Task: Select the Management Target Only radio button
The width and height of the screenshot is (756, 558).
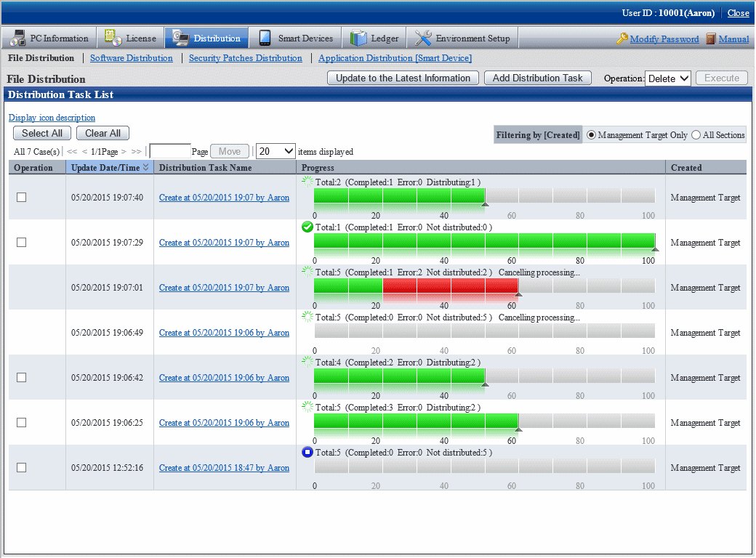Action: click(592, 134)
